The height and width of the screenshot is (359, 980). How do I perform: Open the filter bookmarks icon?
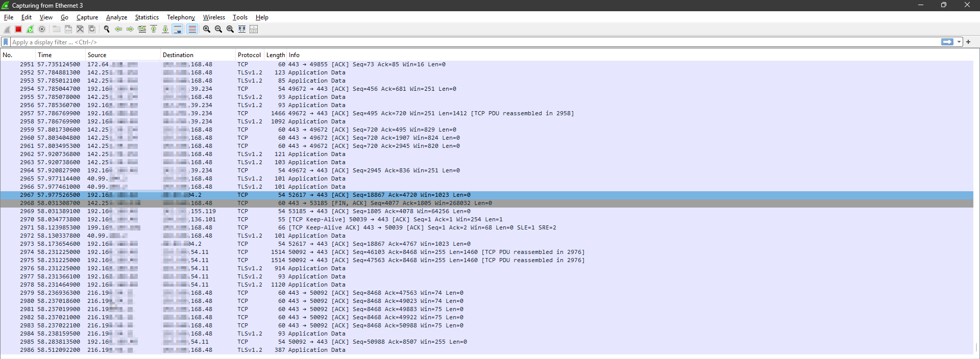point(6,42)
